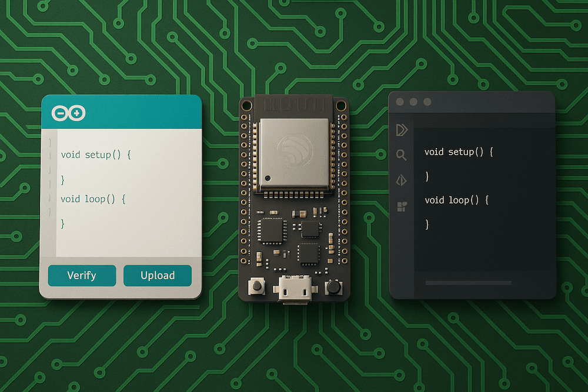588x392 pixels.
Task: Click the minus circle of the Arduino logo
Action: [x=61, y=113]
